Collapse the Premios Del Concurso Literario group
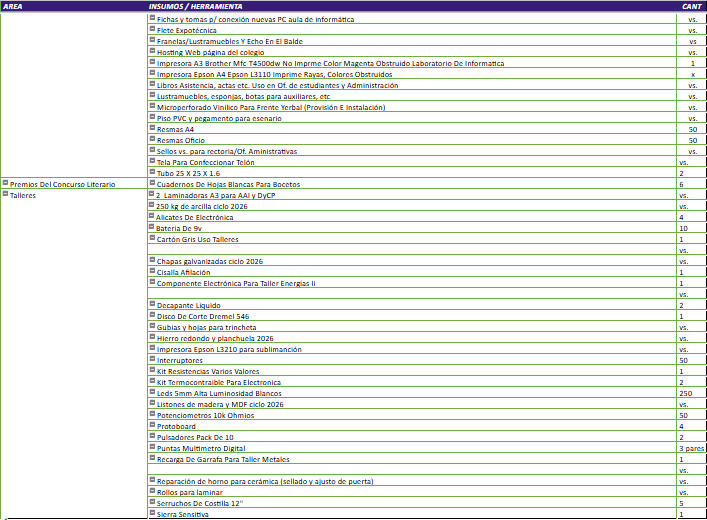The image size is (707, 520). [x=6, y=184]
